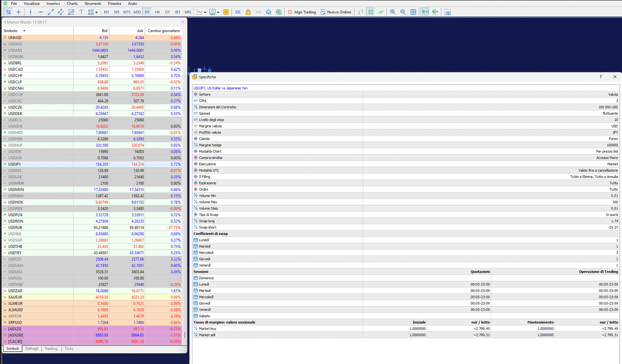Open the Visualizza menu
Image resolution: width=622 pixels, height=364 pixels.
31,3
